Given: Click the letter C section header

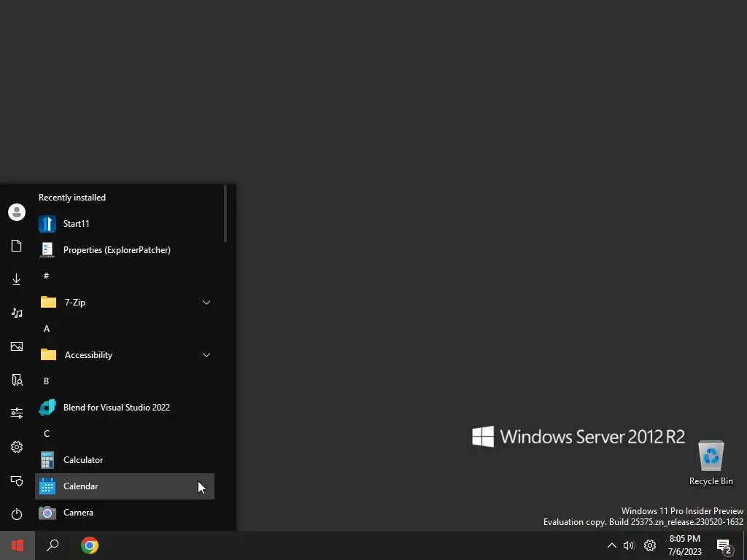Looking at the screenshot, I should [46, 433].
